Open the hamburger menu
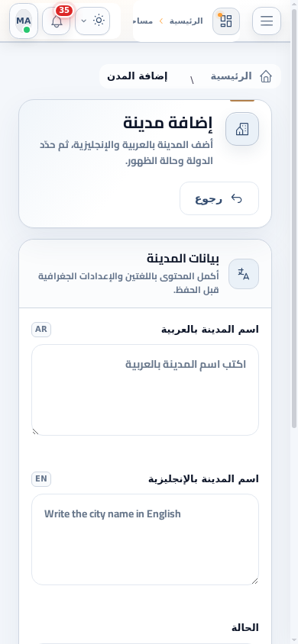The width and height of the screenshot is (298, 644). click(267, 21)
